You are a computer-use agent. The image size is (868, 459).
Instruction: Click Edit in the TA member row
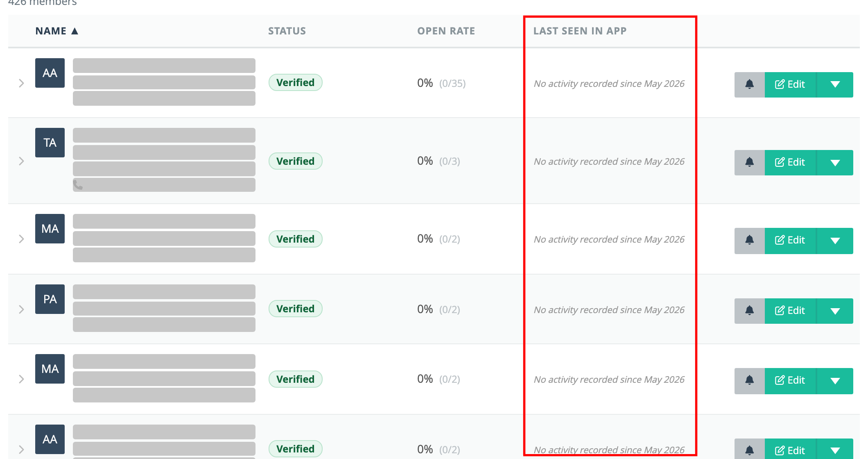pyautogui.click(x=790, y=162)
